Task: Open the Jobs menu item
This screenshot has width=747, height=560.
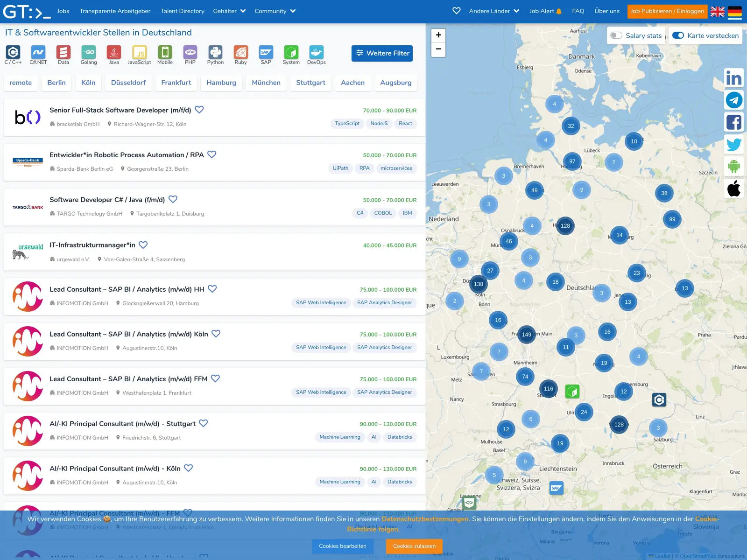Action: 63,11
